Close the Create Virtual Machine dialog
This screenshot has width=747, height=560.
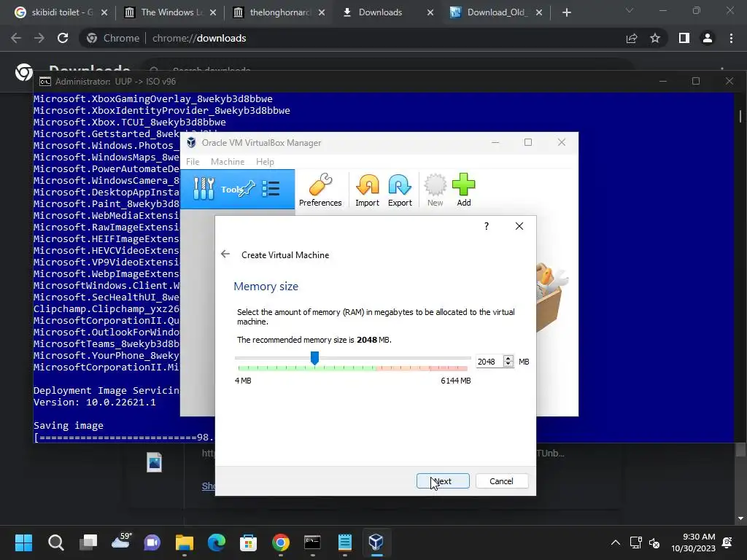519,226
